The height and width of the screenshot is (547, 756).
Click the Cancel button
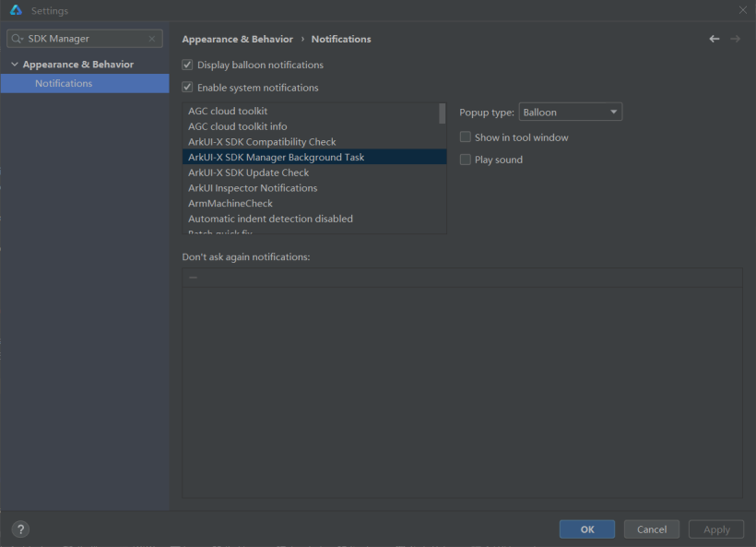pyautogui.click(x=652, y=529)
